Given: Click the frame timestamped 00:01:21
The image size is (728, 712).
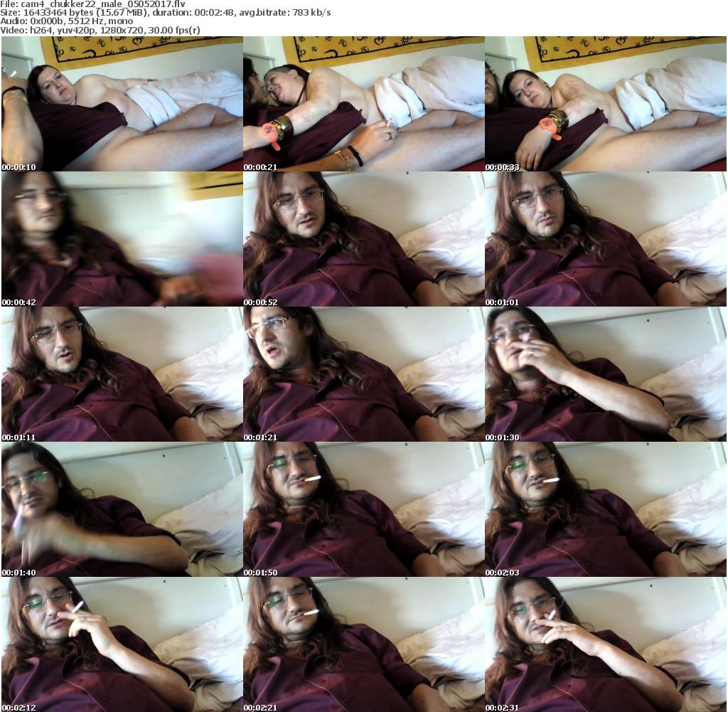Looking at the screenshot, I should [363, 374].
